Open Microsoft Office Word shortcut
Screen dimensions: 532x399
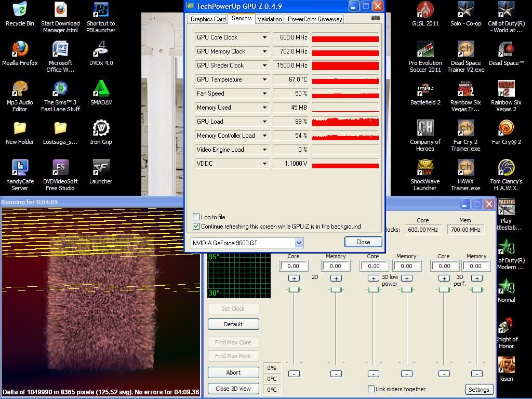click(60, 56)
